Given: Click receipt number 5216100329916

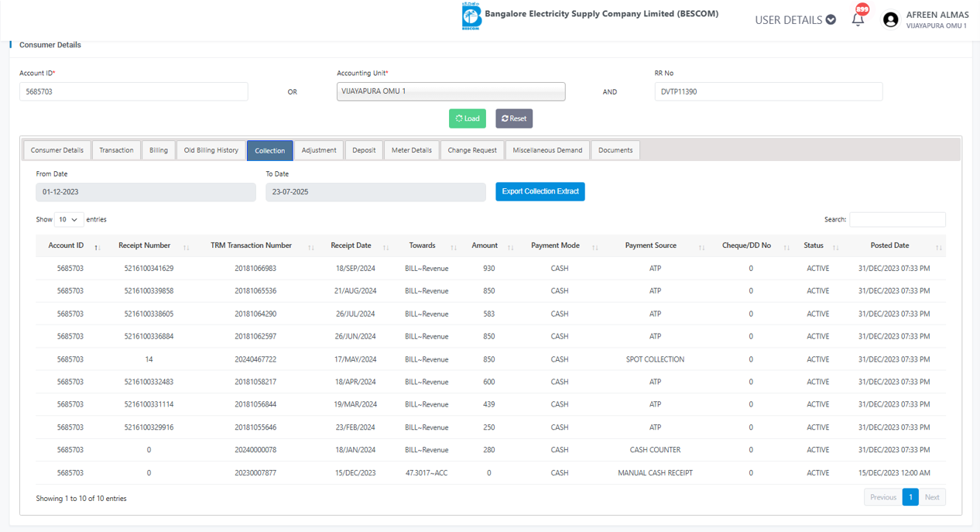Looking at the screenshot, I should [149, 427].
